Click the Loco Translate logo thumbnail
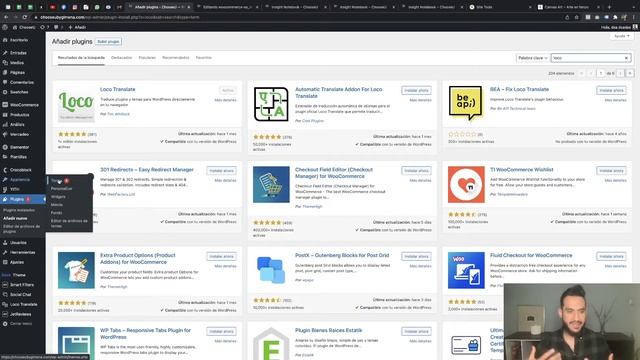The height and width of the screenshot is (360, 640). [x=76, y=104]
